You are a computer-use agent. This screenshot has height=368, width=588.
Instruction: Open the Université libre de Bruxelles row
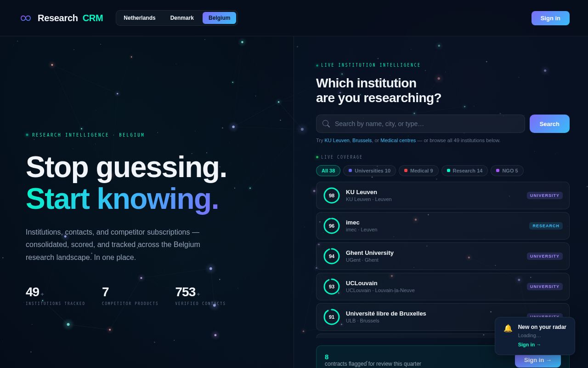[x=443, y=317]
